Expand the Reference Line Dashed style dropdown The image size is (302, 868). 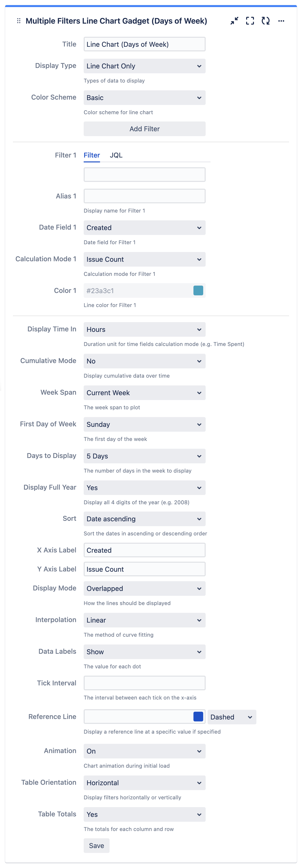(x=232, y=717)
